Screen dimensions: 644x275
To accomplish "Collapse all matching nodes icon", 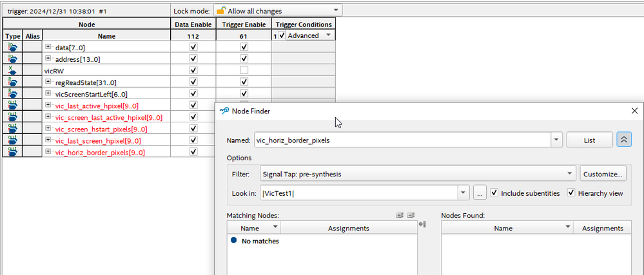I will coord(411,215).
